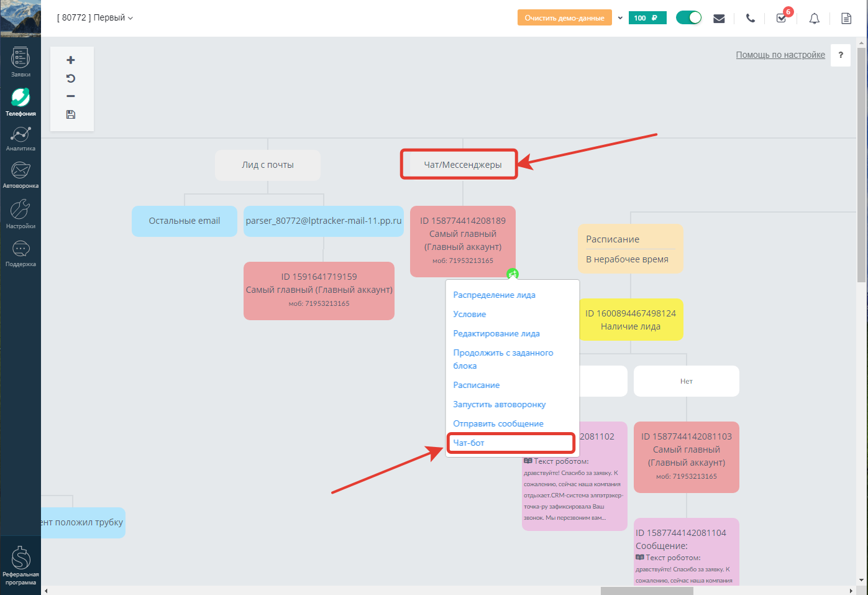
Task: Expand the project selector [80772] Первый
Action: point(94,17)
